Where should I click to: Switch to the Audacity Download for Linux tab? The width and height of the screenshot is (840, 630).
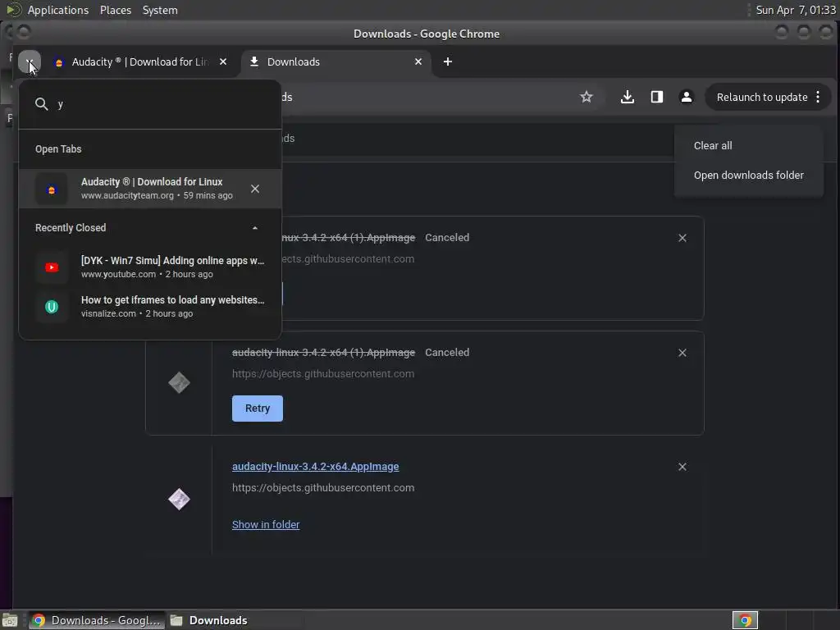click(x=140, y=62)
